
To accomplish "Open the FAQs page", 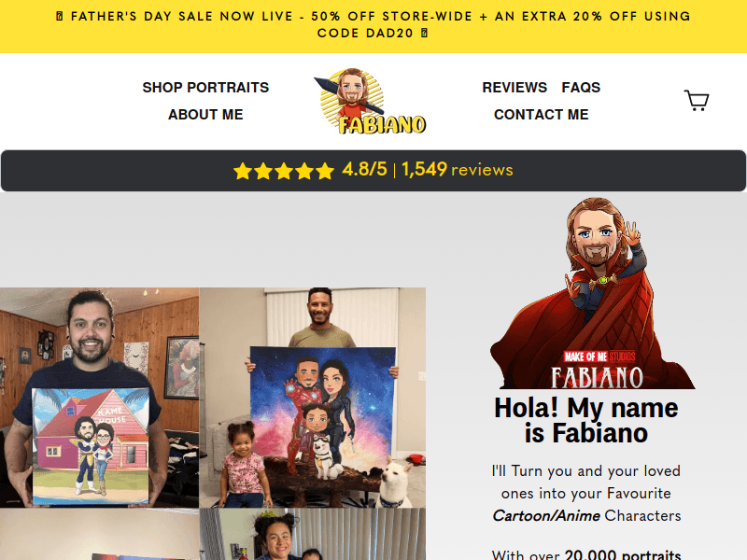I will 581,88.
